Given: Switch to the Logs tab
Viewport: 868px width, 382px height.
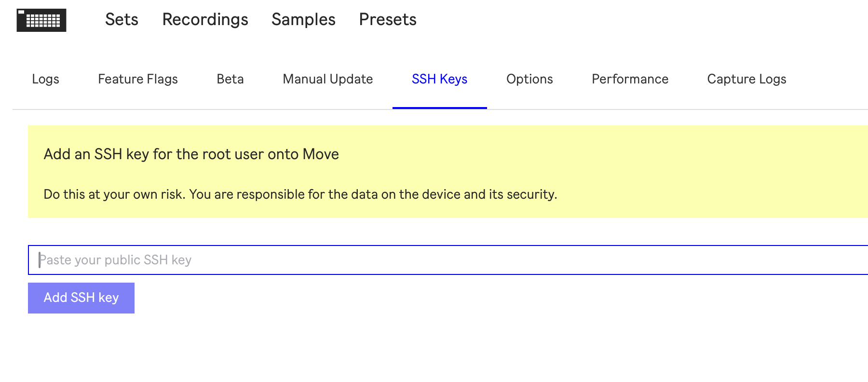Looking at the screenshot, I should 45,79.
